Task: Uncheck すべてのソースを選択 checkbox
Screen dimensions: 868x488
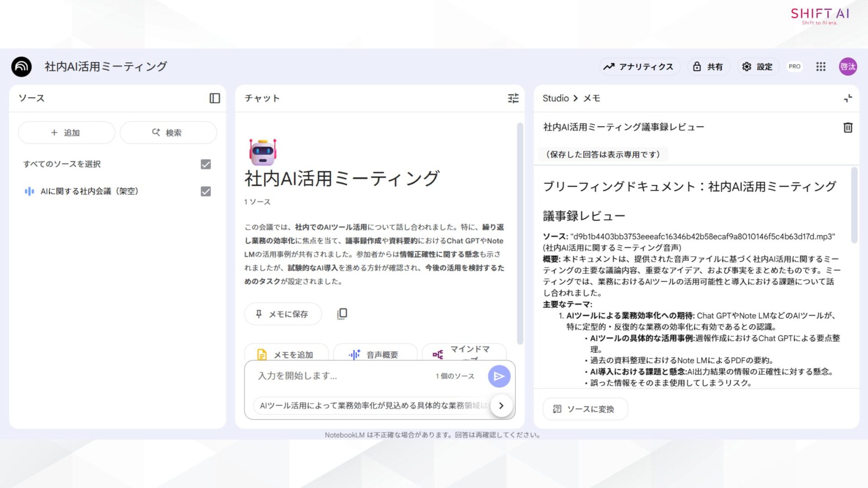Action: click(x=205, y=164)
